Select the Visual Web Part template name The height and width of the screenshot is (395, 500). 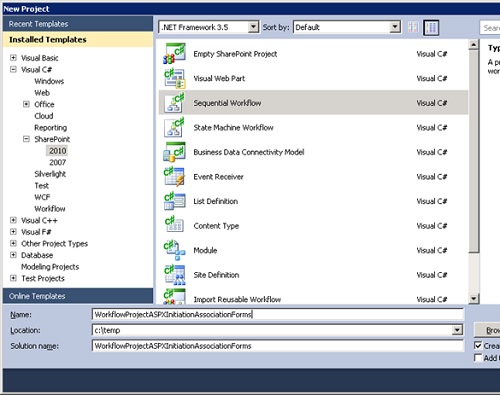click(x=219, y=78)
